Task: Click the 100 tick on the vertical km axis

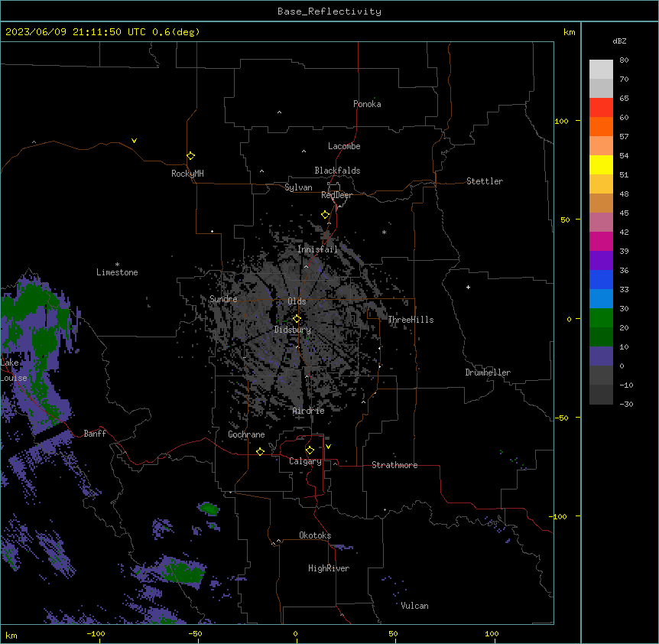Action: (x=561, y=121)
